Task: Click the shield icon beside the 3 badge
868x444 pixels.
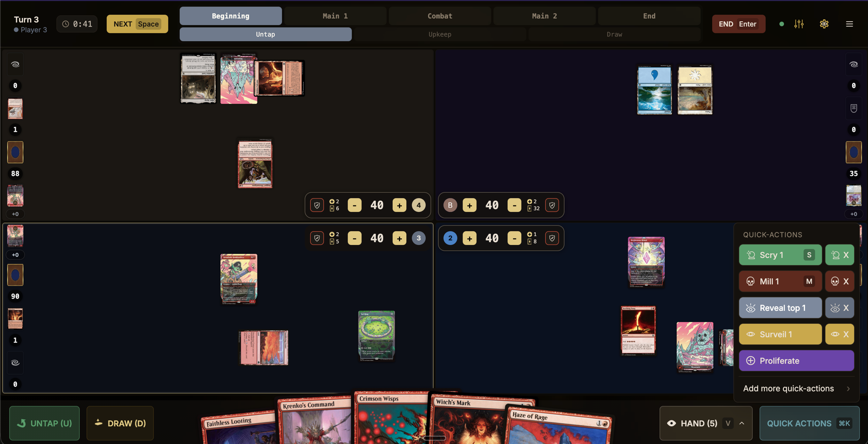Action: (x=317, y=238)
